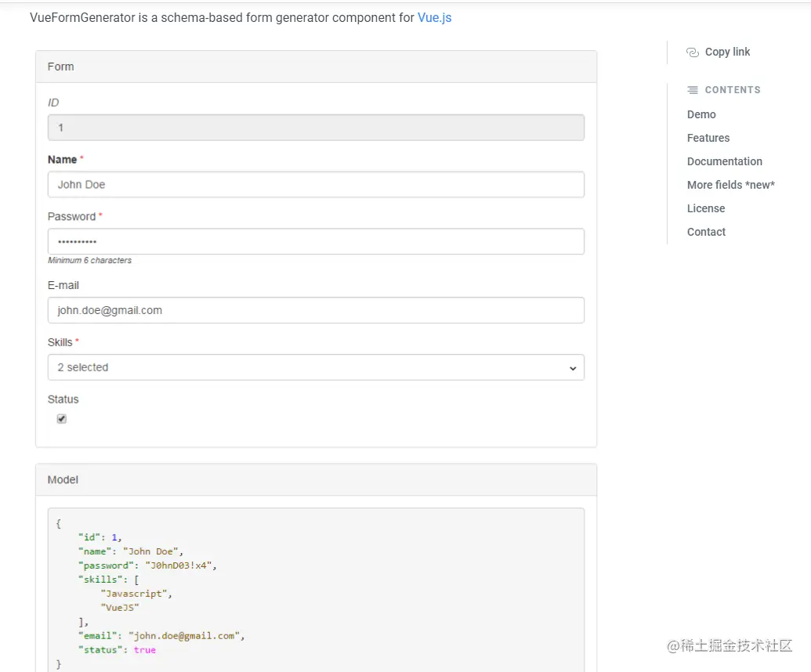This screenshot has height=672, width=811.
Task: Click the Copy link button text
Action: click(727, 52)
